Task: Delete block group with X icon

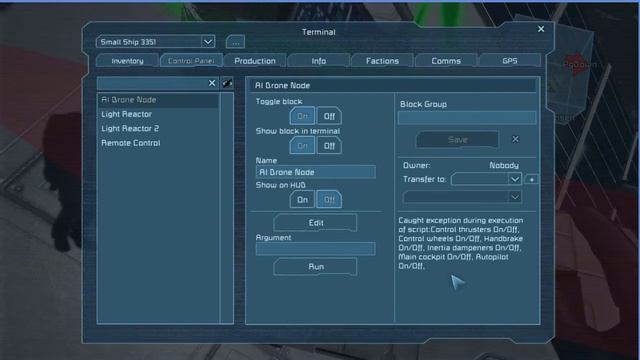Action: click(516, 140)
